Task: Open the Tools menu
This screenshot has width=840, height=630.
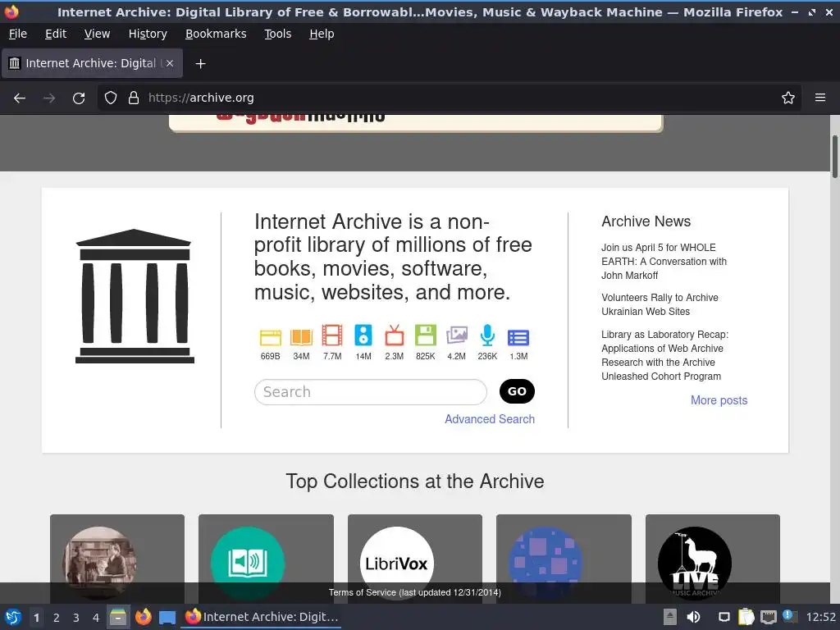Action: 277,34
